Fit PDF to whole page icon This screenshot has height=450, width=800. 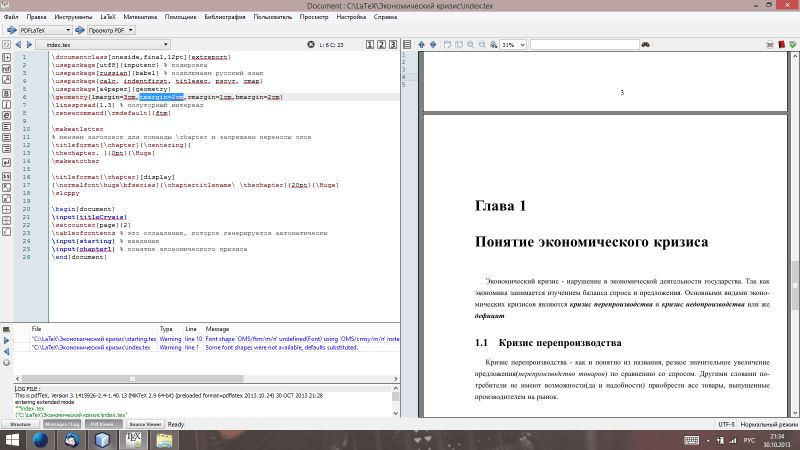[459, 44]
